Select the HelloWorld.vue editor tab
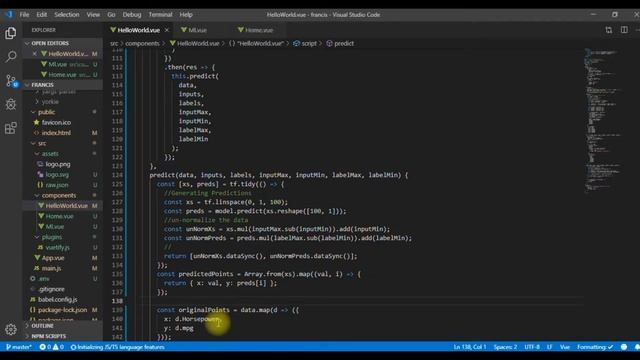The width and height of the screenshot is (640, 360). [x=138, y=30]
